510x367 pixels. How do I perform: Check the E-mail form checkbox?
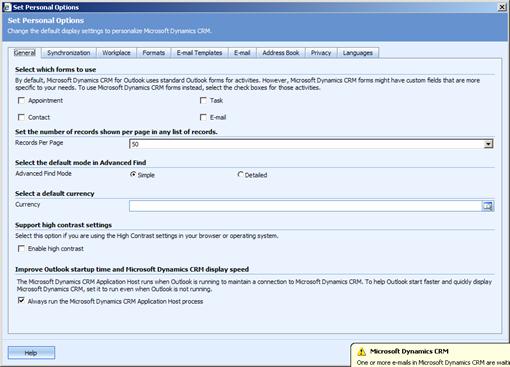(203, 117)
